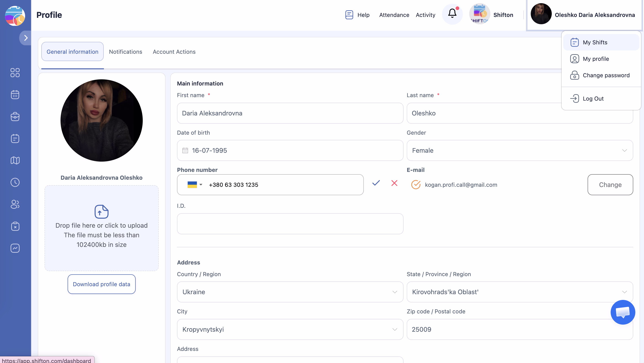This screenshot has width=644, height=363.
Task: Confirm phone number with checkmark icon
Action: (x=376, y=183)
